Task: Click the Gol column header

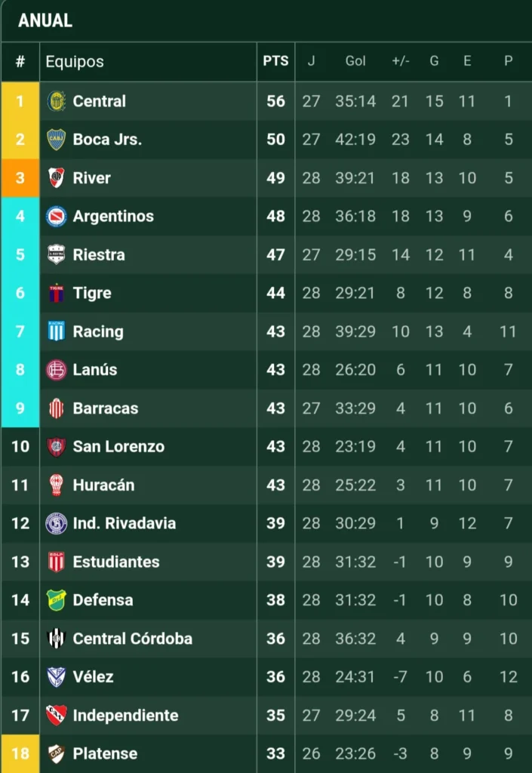Action: coord(355,62)
